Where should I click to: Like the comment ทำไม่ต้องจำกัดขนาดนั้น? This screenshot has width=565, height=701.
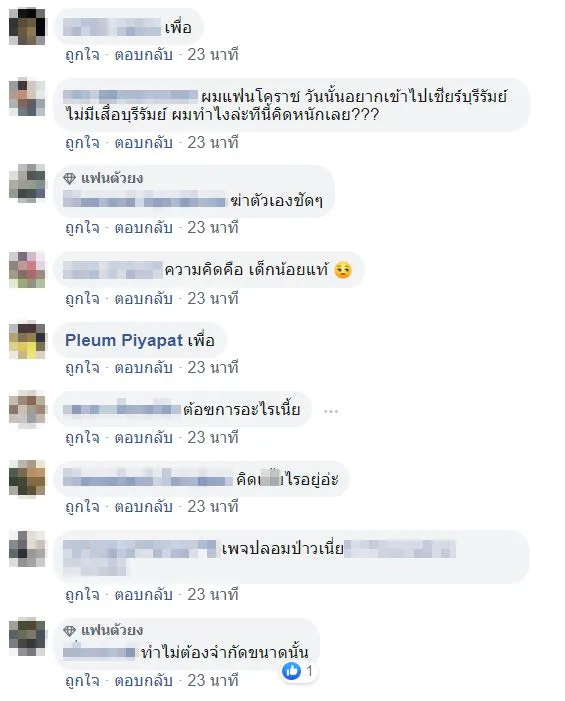click(x=82, y=680)
